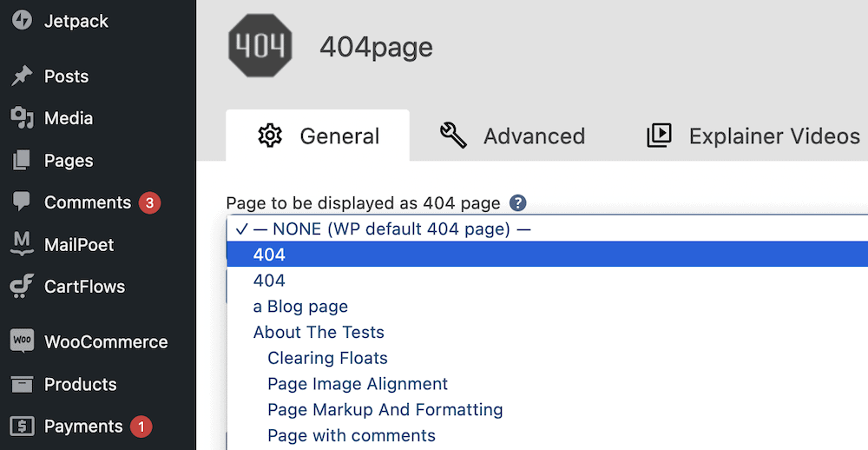The image size is (868, 450).
Task: Select 'Page Image Alignment' option
Action: click(x=548, y=383)
